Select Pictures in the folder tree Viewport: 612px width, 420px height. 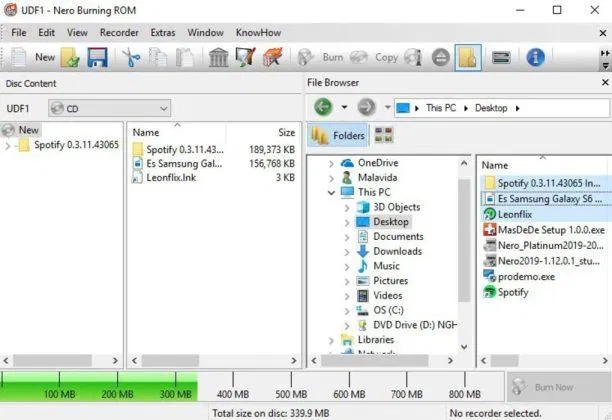(x=390, y=281)
